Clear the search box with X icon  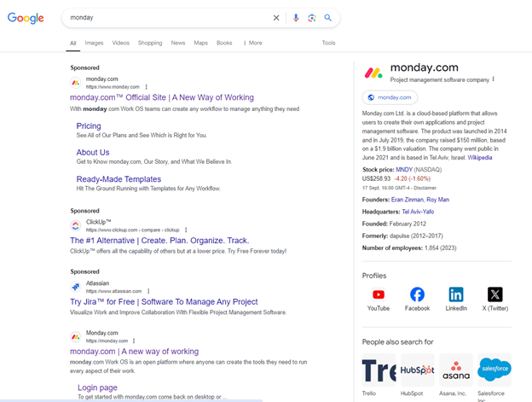point(276,18)
